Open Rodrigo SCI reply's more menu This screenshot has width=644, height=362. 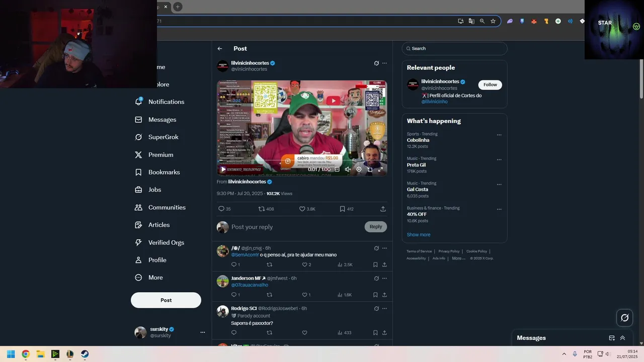[384, 309]
